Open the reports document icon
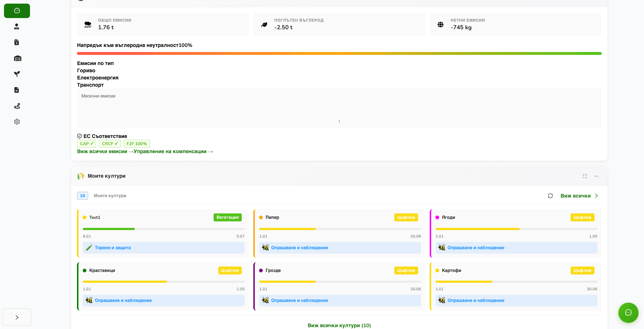Screen dimensions: 644x329 click(x=17, y=90)
